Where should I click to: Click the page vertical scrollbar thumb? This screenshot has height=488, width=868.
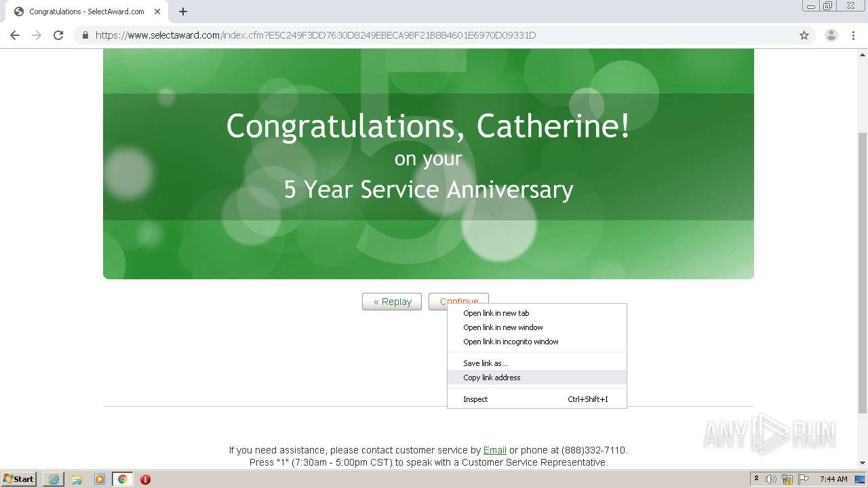point(863,272)
